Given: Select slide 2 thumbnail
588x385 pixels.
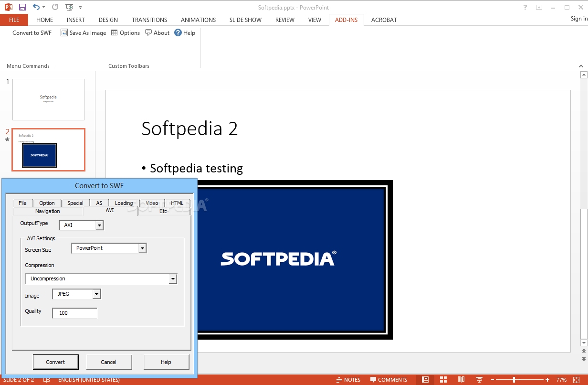Looking at the screenshot, I should [48, 150].
